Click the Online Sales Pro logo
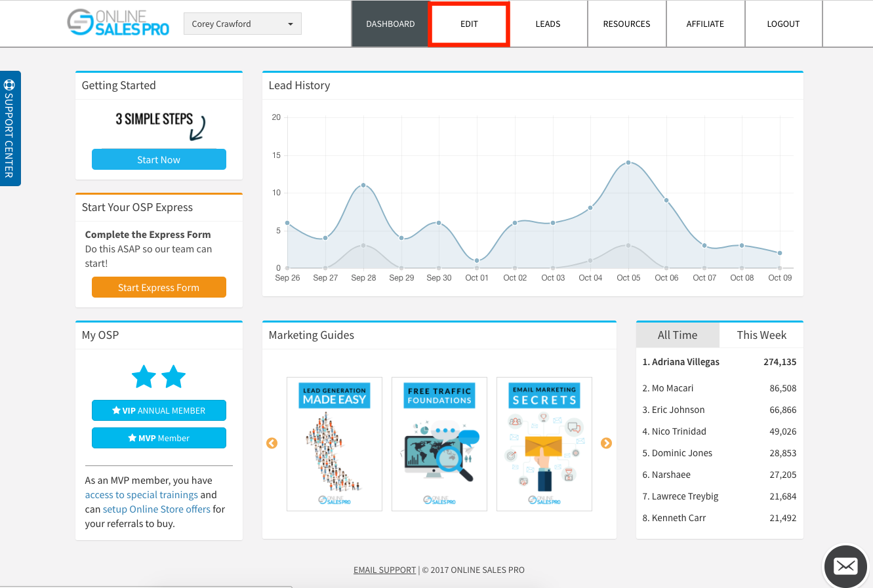Viewport: 873px width, 588px height. tap(118, 23)
